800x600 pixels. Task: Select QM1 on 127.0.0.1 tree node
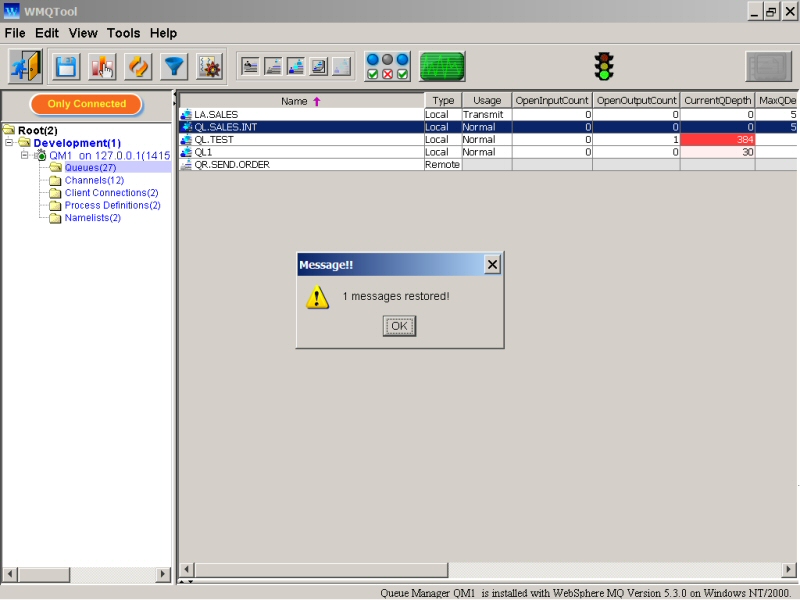(109, 156)
